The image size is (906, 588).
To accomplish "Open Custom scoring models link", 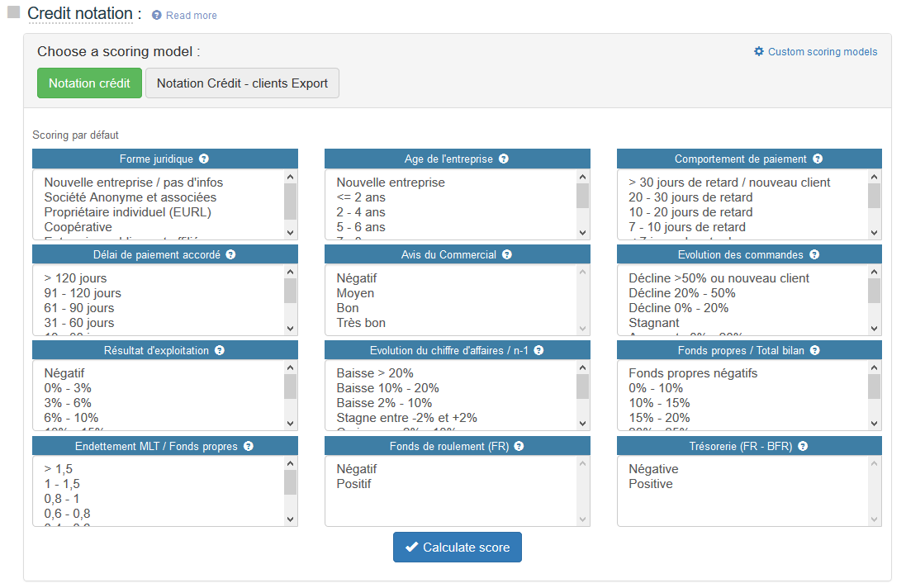I will (815, 52).
